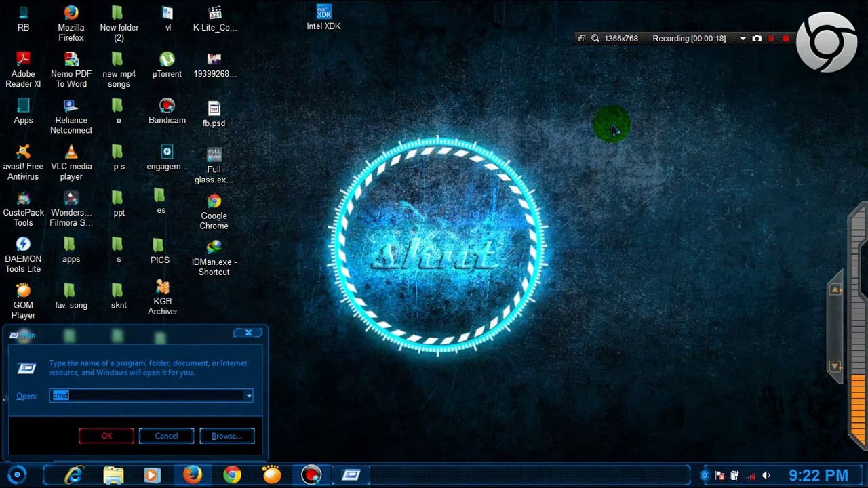The image size is (868, 488).
Task: Open GOM Player from the taskbar
Action: click(272, 475)
